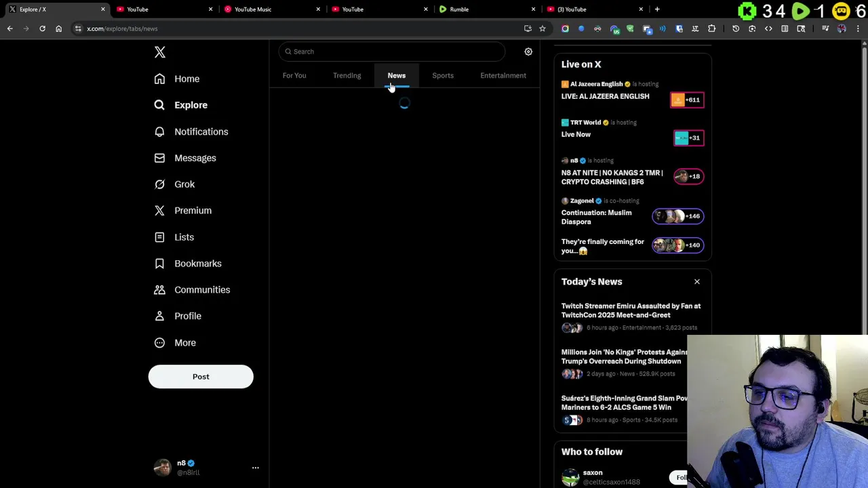
Task: Open the media controls toolbar icon
Action: [x=825, y=28]
